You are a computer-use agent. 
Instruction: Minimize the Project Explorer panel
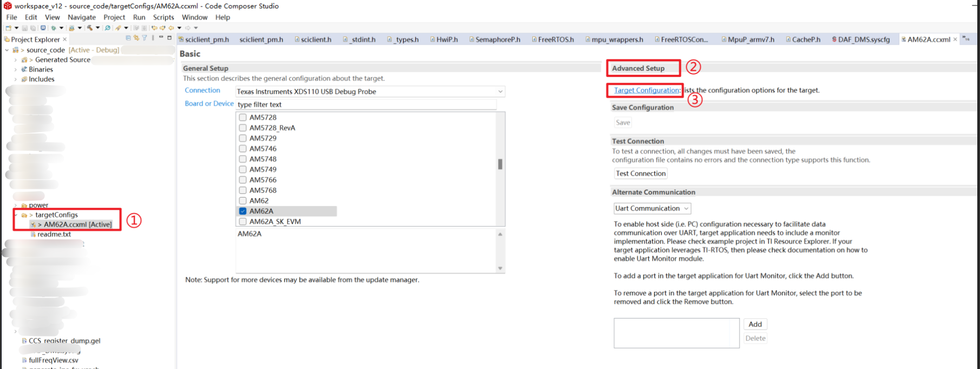(161, 37)
